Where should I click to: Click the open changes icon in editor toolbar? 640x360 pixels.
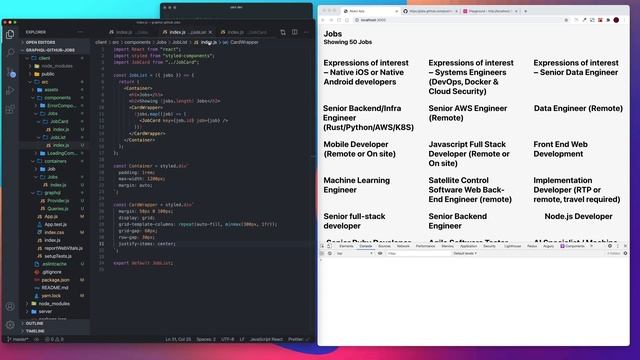283,32
